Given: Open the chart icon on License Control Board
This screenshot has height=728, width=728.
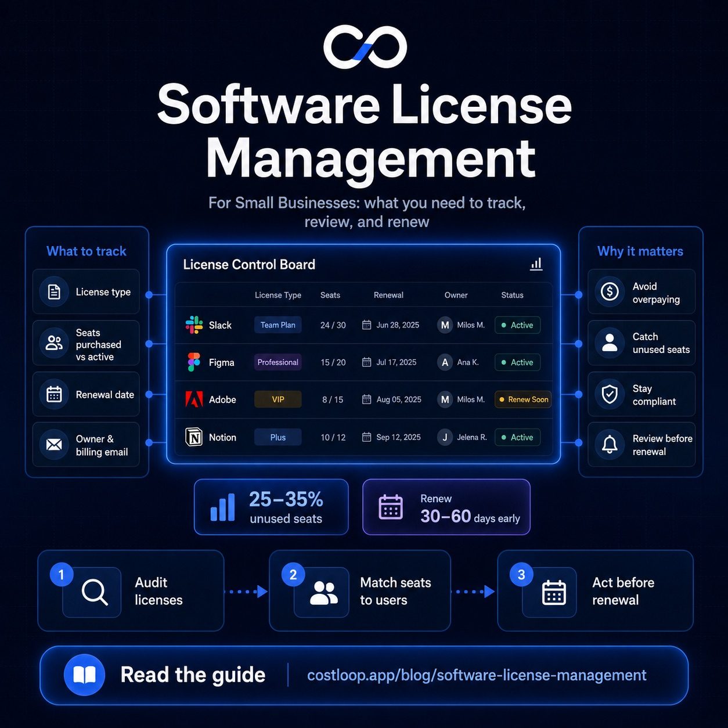Looking at the screenshot, I should 536,264.
